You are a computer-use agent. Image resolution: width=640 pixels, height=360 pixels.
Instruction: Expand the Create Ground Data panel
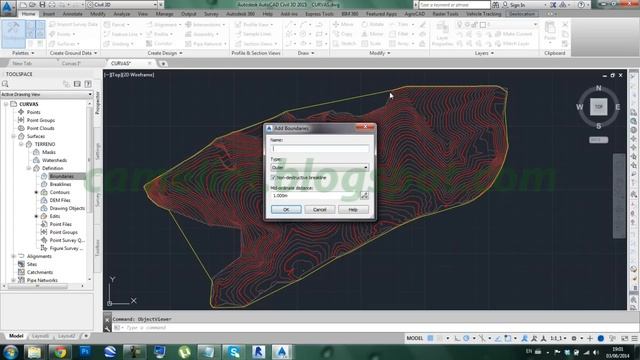73,53
